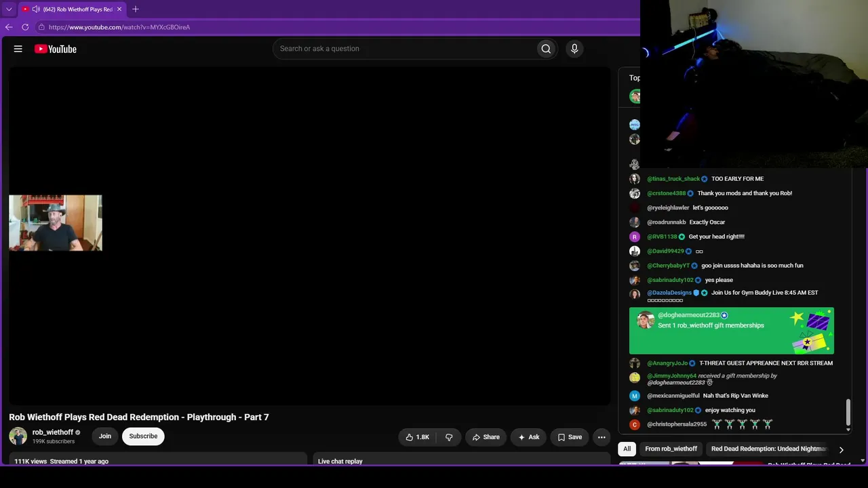Click the message "Exactly Oscar"
868x488 pixels.
[x=707, y=222]
